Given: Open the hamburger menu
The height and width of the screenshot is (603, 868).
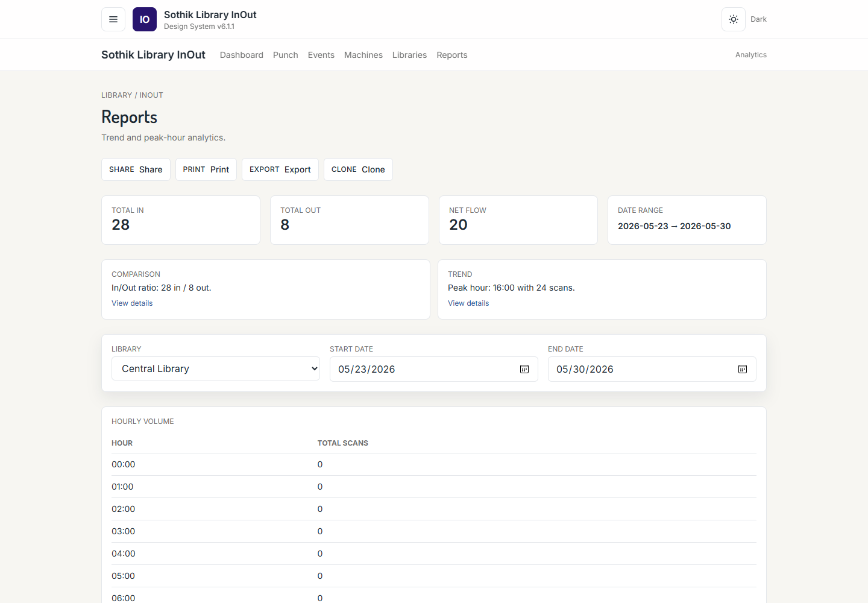Looking at the screenshot, I should 113,19.
